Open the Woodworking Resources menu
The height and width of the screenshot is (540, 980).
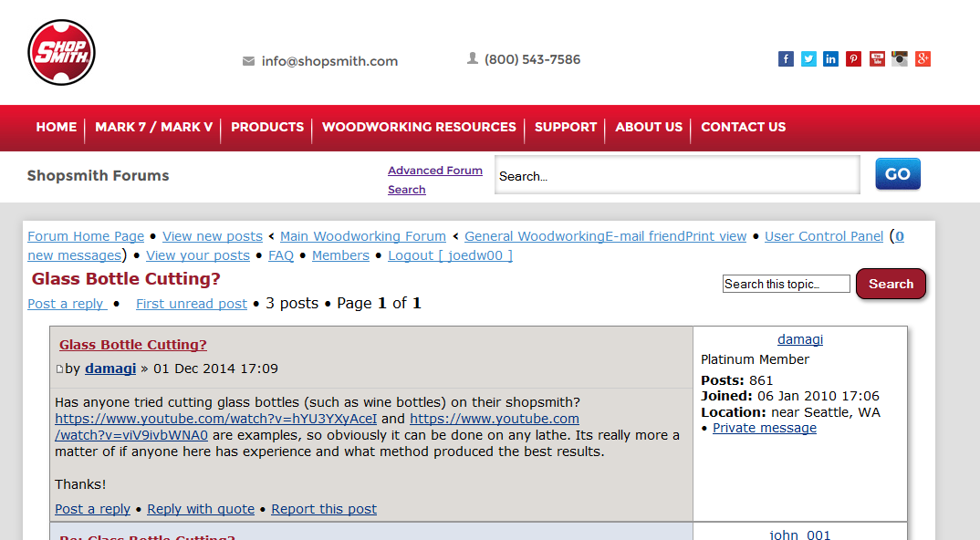click(419, 127)
